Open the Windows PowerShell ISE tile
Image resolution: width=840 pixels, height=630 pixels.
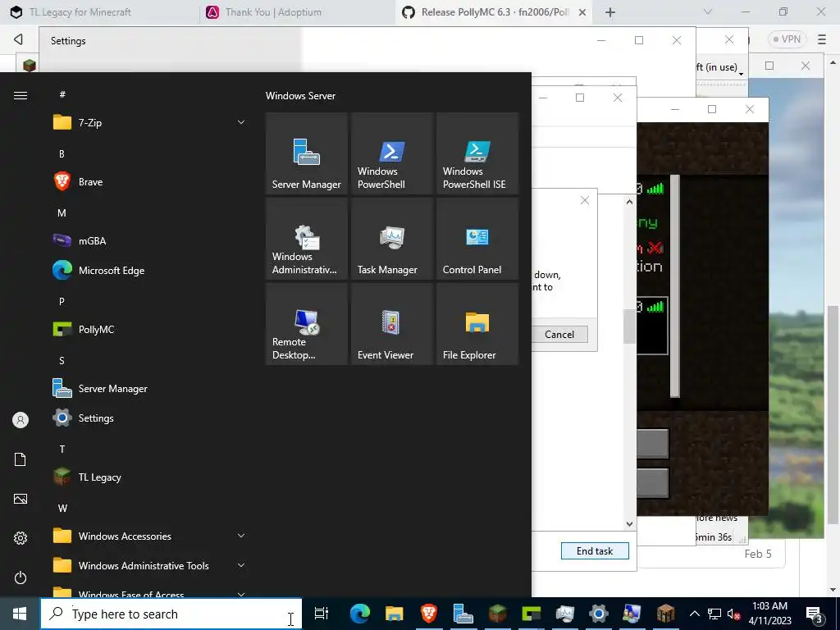coord(477,153)
